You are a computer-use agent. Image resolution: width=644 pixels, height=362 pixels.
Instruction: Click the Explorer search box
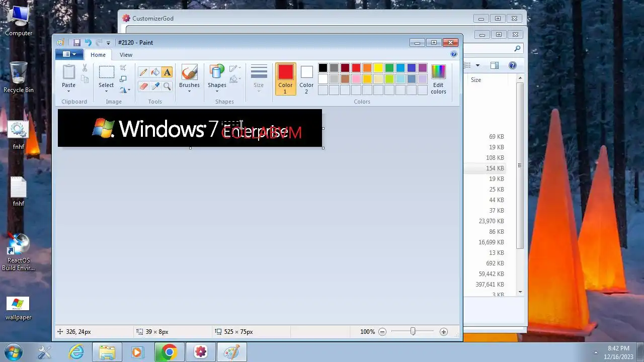[493, 49]
